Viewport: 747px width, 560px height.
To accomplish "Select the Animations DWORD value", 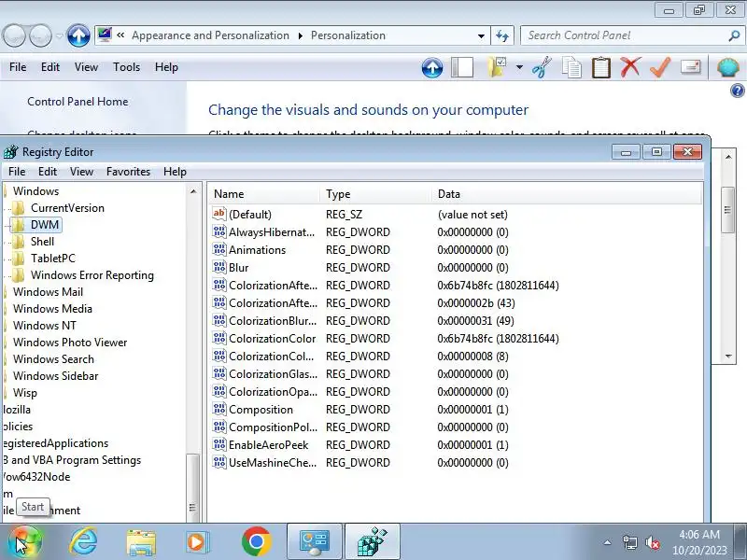I will pos(258,250).
